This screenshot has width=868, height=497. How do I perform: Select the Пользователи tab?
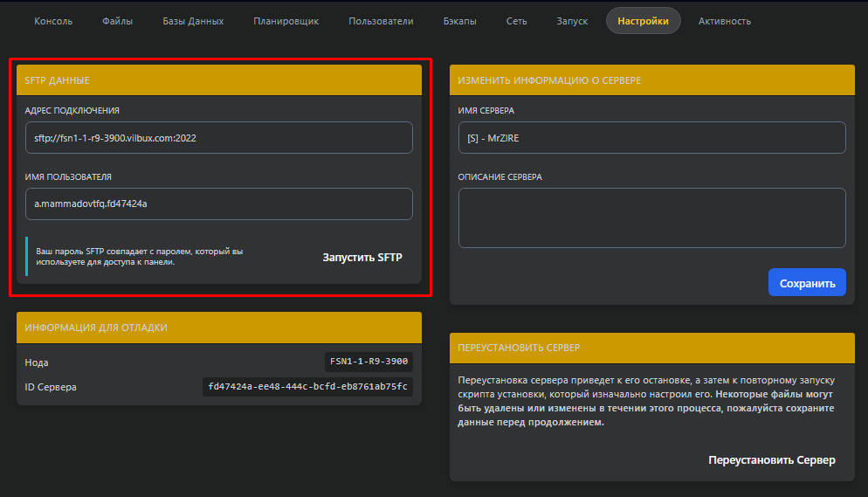(381, 21)
